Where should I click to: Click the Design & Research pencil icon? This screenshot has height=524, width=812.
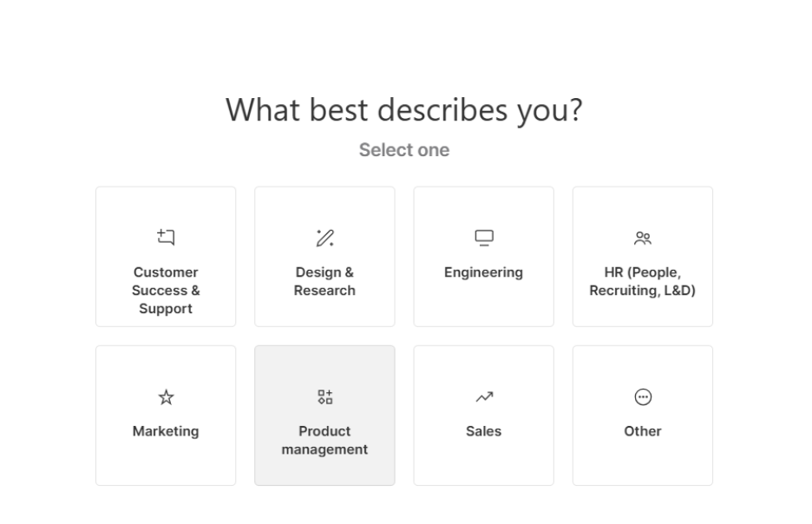(324, 237)
